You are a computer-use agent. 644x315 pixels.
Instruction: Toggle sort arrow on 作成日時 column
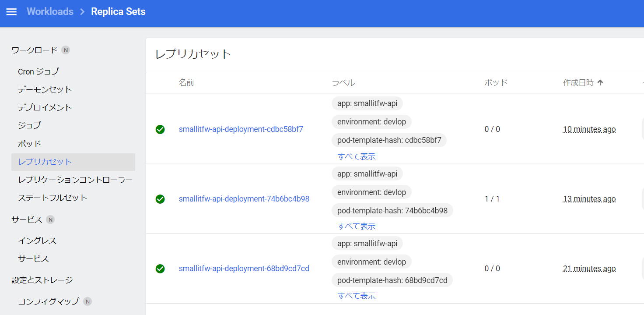(x=600, y=83)
